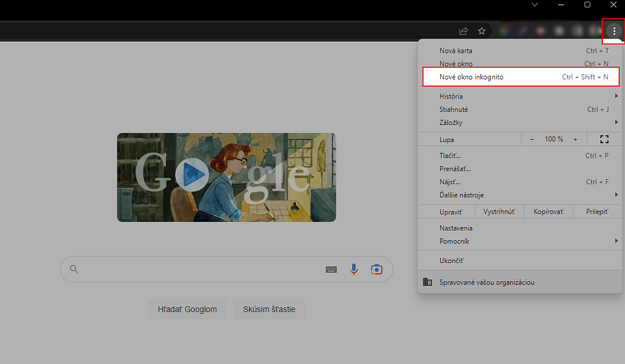Expand the História submenu
This screenshot has height=364, width=625.
[520, 96]
